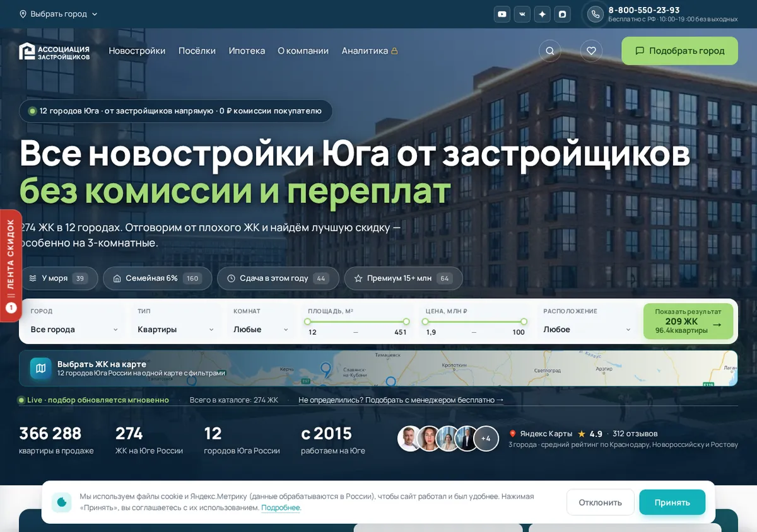Click the sparkle social icon in header

pyautogui.click(x=543, y=14)
